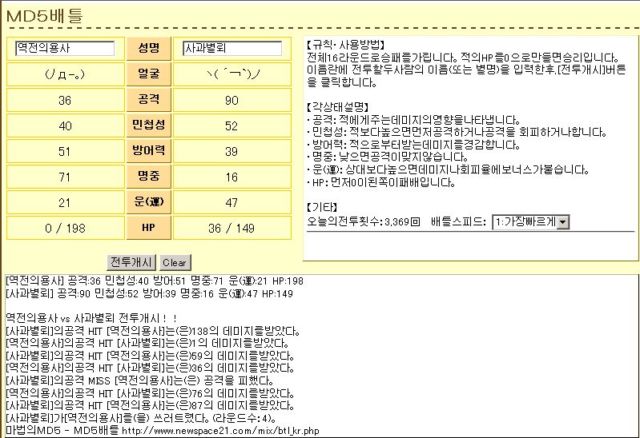Click the HP description line in the rules
The height and width of the screenshot is (438, 640).
click(381, 182)
